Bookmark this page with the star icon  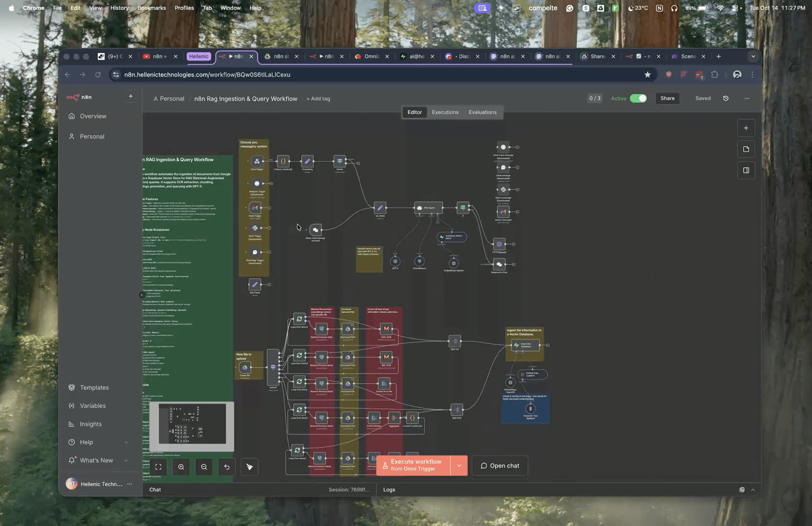coord(647,75)
